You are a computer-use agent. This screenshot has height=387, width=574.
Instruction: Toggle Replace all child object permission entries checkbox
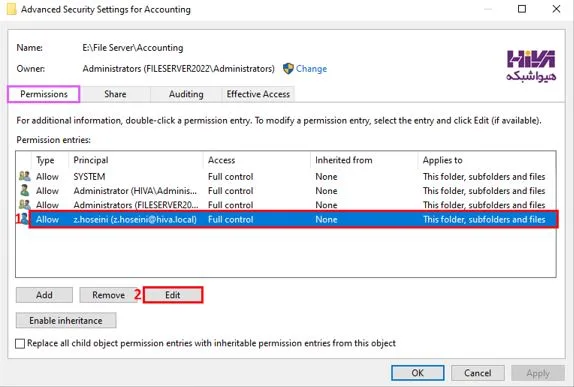pos(20,343)
